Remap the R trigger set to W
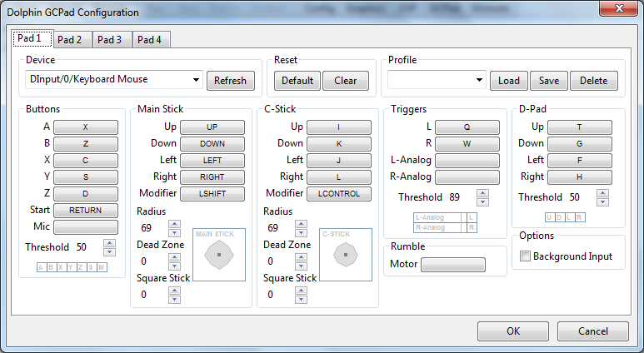644x353 pixels. pos(467,144)
